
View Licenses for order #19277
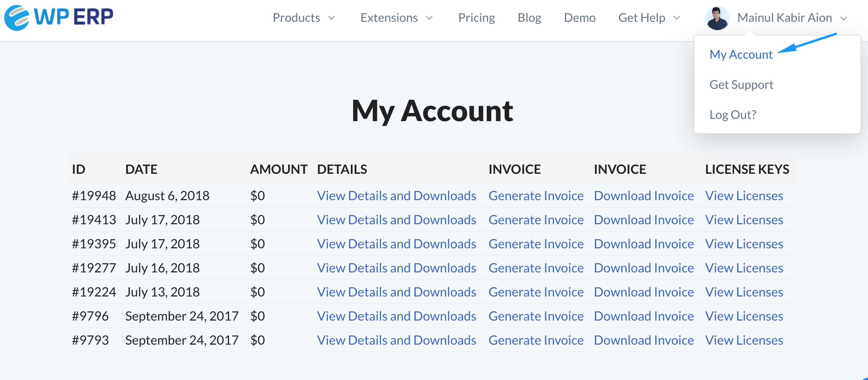point(744,268)
